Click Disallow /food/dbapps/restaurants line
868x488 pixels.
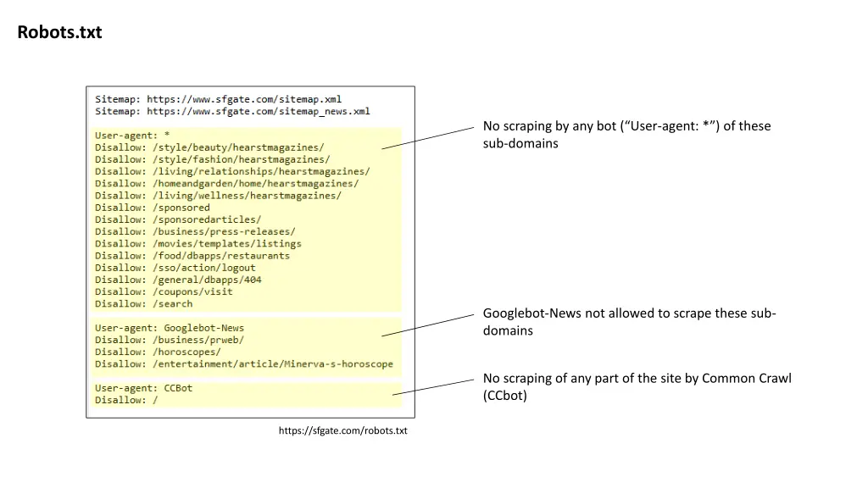pyautogui.click(x=192, y=256)
